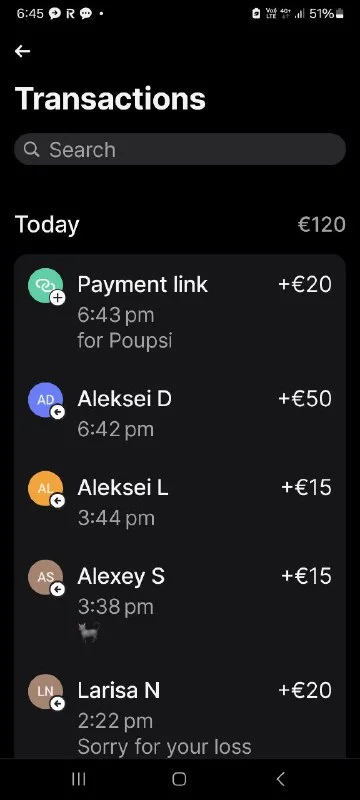The width and height of the screenshot is (360, 800).
Task: Tap the cat emoji note under Alexey S
Action: [x=88, y=633]
